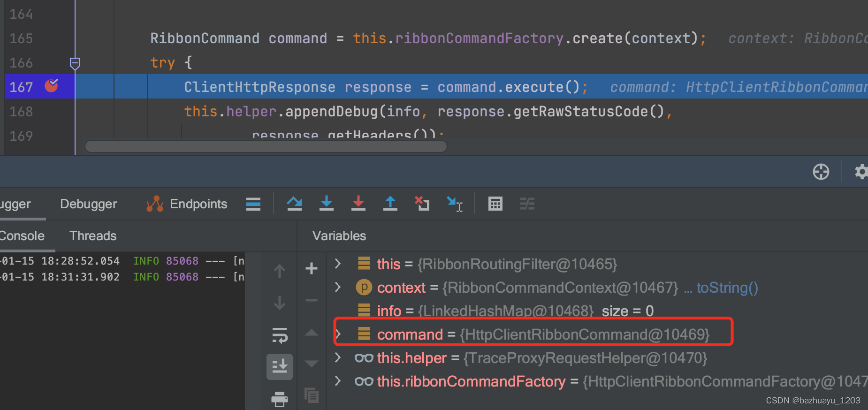Select the Variables panel header
The image size is (868, 410).
[339, 236]
